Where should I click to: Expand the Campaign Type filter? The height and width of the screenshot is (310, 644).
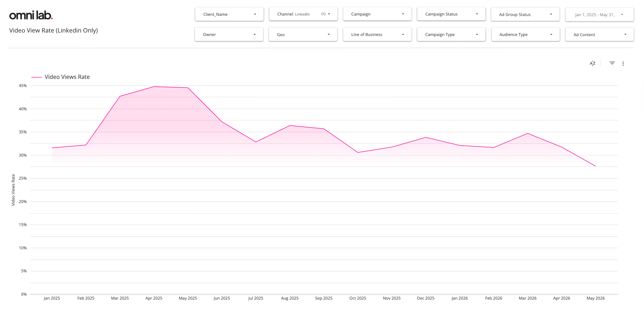(451, 35)
